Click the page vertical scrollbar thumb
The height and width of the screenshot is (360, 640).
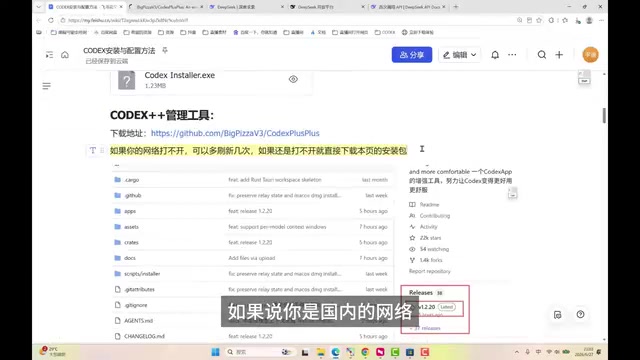point(604,115)
